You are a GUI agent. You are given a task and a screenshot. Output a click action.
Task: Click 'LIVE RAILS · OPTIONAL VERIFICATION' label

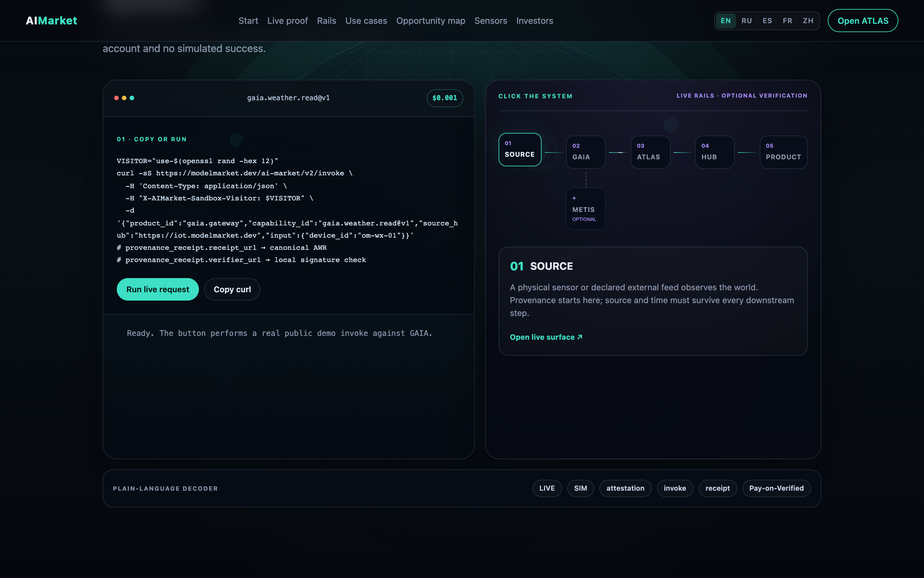click(742, 96)
